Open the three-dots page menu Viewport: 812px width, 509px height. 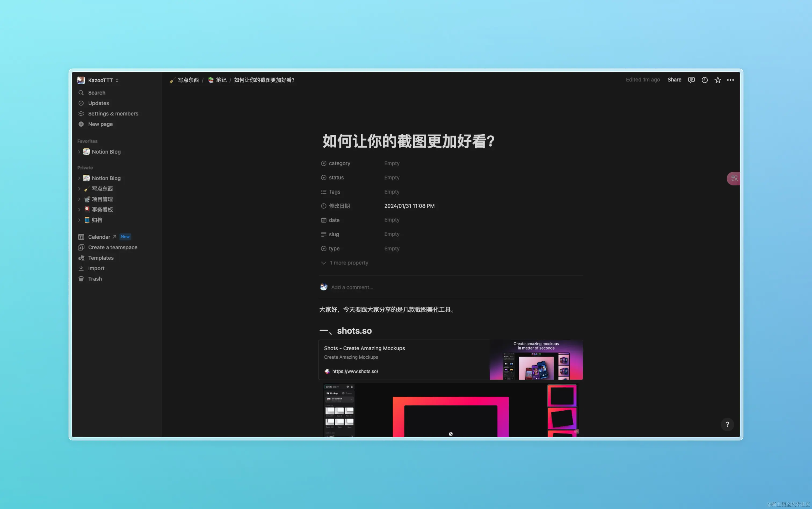point(730,80)
